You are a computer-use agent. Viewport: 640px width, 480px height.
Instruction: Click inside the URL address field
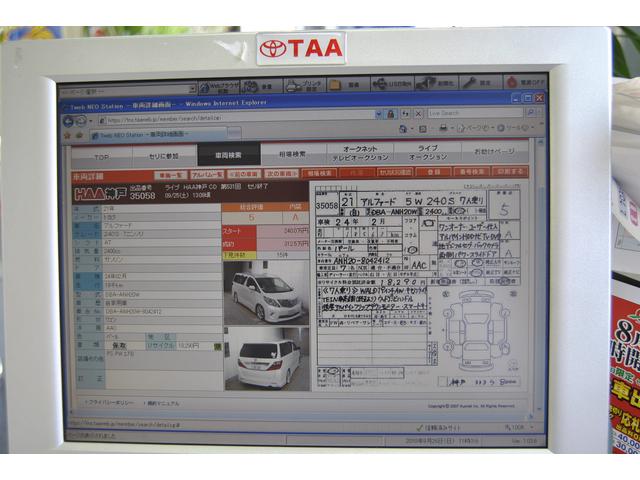[x=237, y=118]
